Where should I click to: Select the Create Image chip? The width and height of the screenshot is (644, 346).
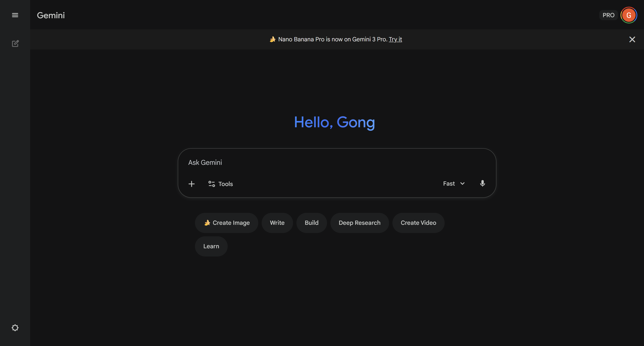point(226,223)
